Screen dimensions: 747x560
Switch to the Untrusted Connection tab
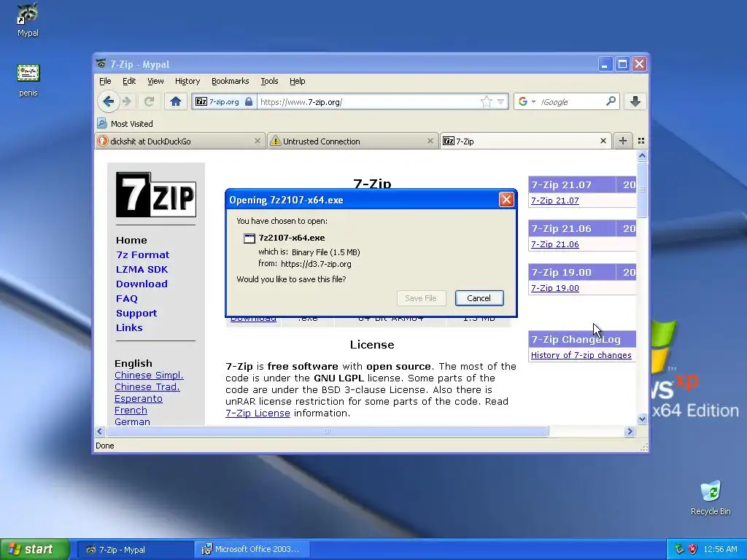click(353, 141)
